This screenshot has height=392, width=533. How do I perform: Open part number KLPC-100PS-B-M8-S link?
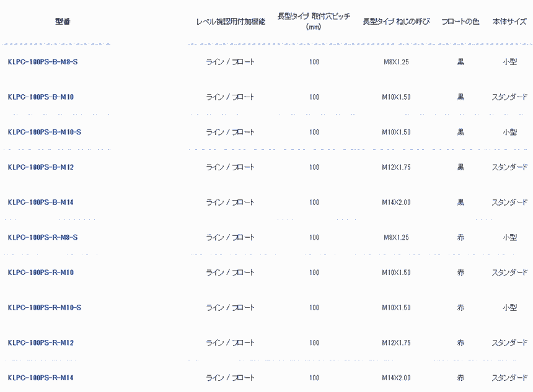[43, 62]
